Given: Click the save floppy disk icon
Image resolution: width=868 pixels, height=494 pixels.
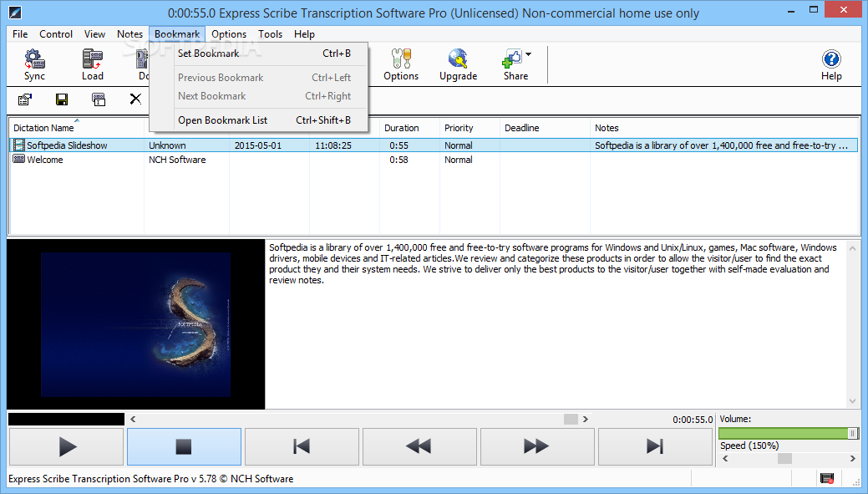Looking at the screenshot, I should coord(62,99).
